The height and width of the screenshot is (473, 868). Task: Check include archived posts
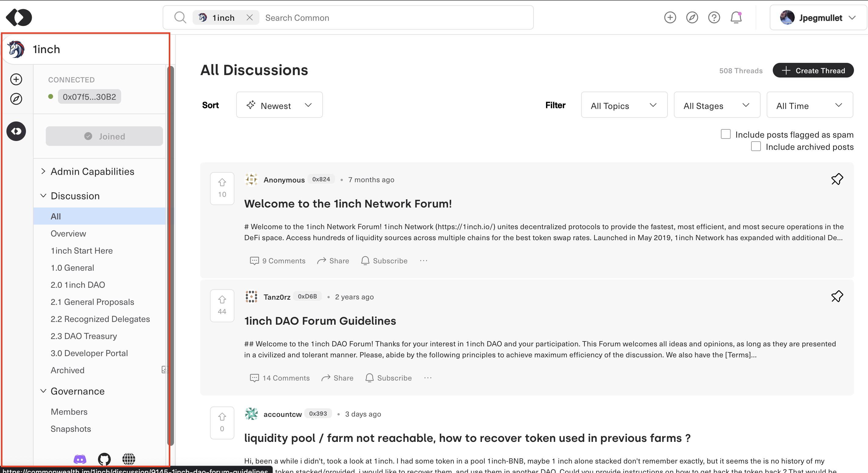point(756,146)
